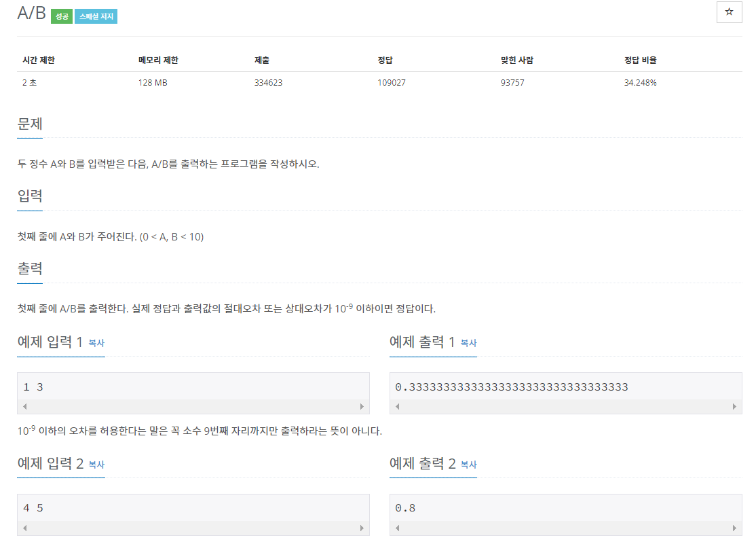Image resolution: width=756 pixels, height=540 pixels.
Task: Copy sample output 2 via 복사 link
Action: click(469, 465)
